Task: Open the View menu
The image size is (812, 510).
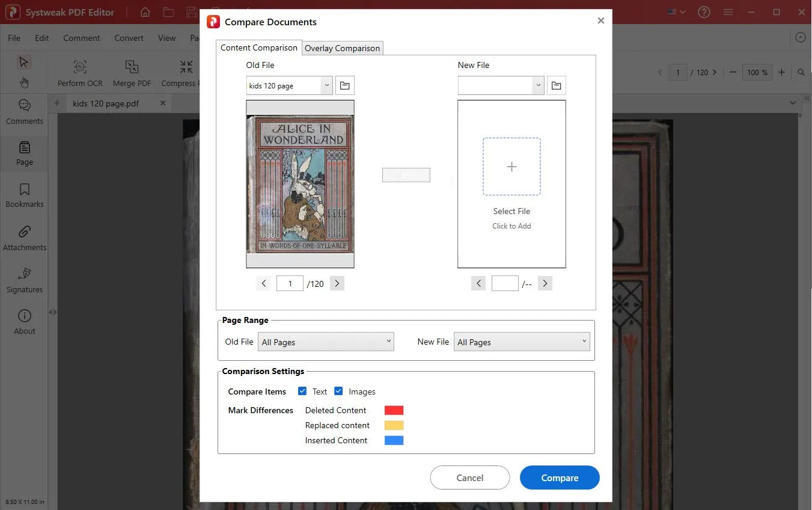Action: (166, 38)
